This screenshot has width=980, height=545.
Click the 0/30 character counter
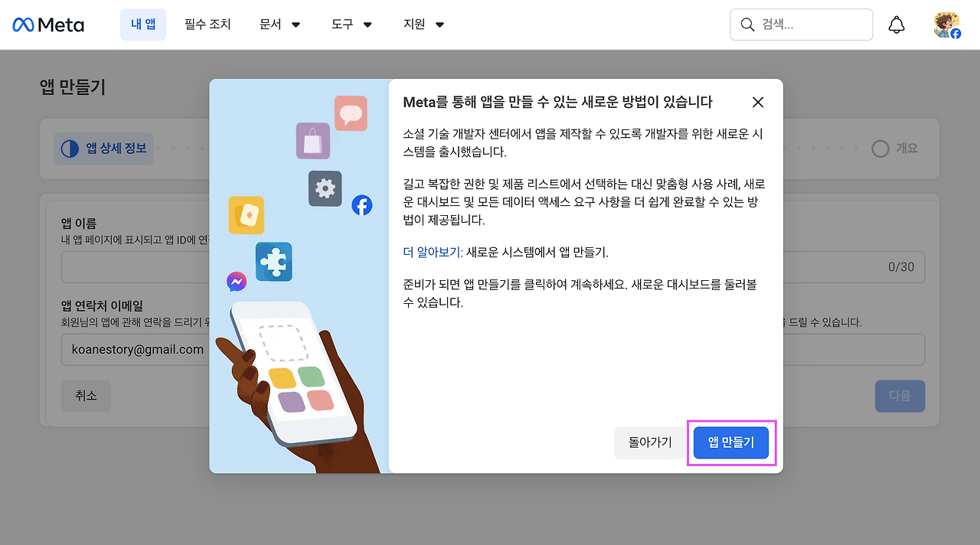[x=901, y=267]
